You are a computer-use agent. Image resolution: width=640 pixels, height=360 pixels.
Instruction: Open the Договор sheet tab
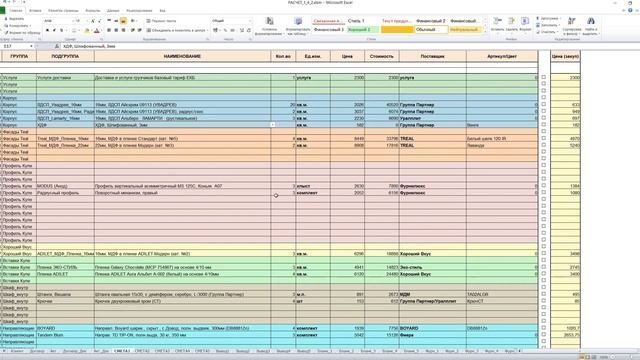point(37,351)
